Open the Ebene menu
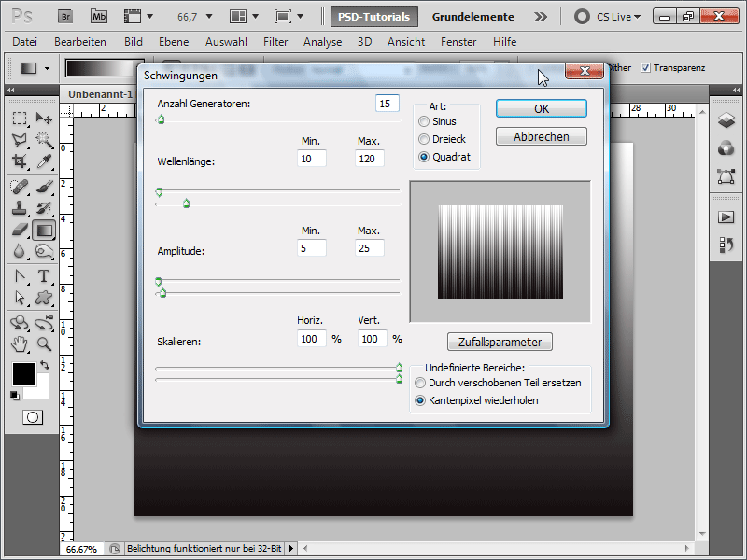The image size is (747, 560). (x=174, y=42)
